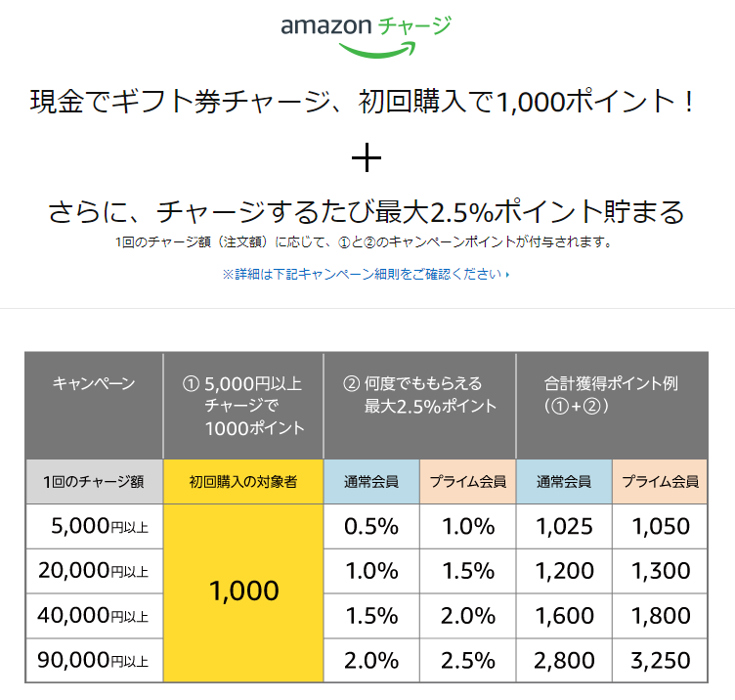The height and width of the screenshot is (700, 735).
Task: Click the 40,000円以上 charge amount row
Action: [x=94, y=616]
